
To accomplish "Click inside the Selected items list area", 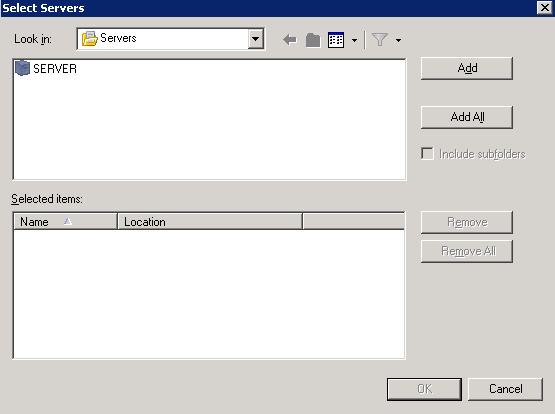I will (x=209, y=294).
